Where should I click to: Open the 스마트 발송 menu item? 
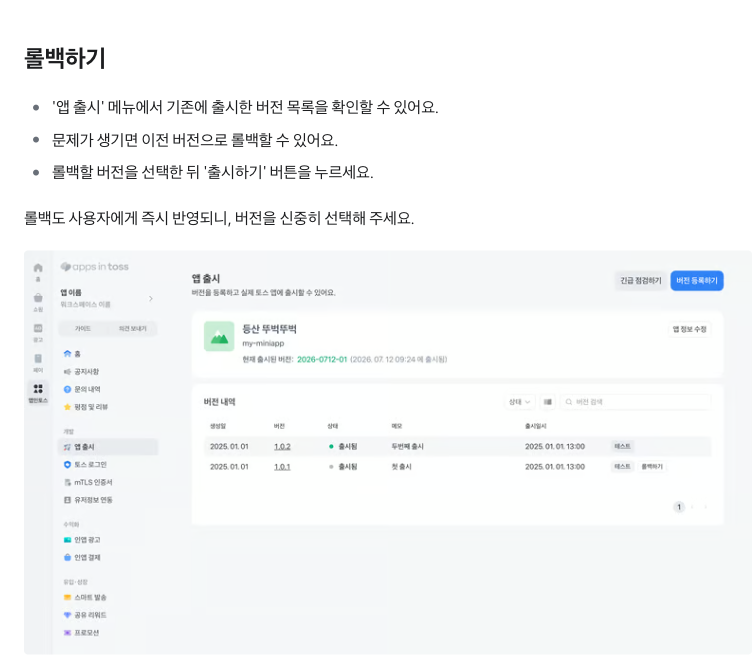pyautogui.click(x=90, y=598)
